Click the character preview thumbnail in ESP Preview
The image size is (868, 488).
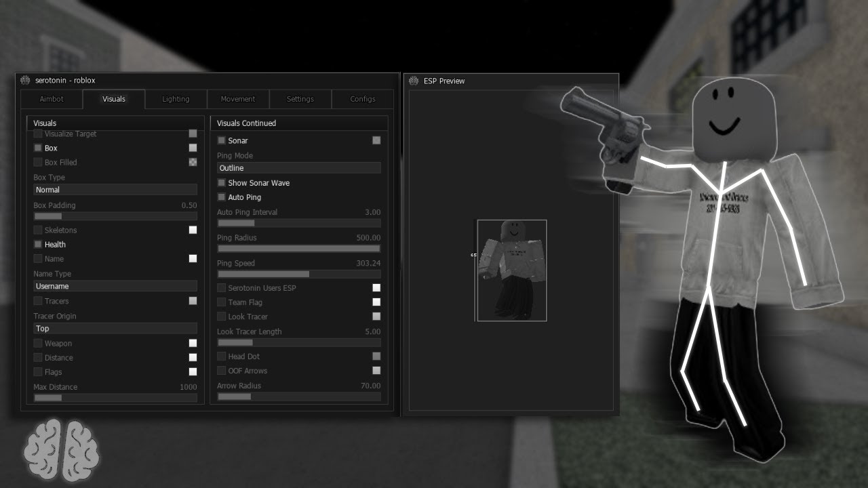(x=512, y=270)
